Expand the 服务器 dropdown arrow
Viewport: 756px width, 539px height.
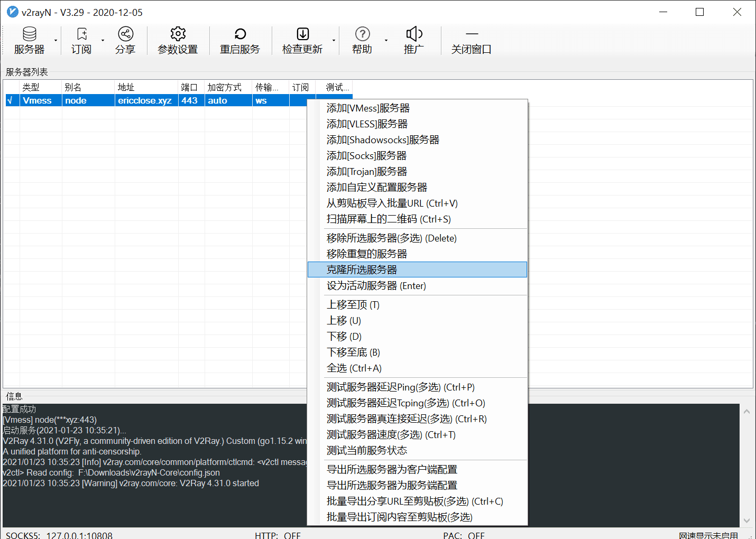[56, 41]
